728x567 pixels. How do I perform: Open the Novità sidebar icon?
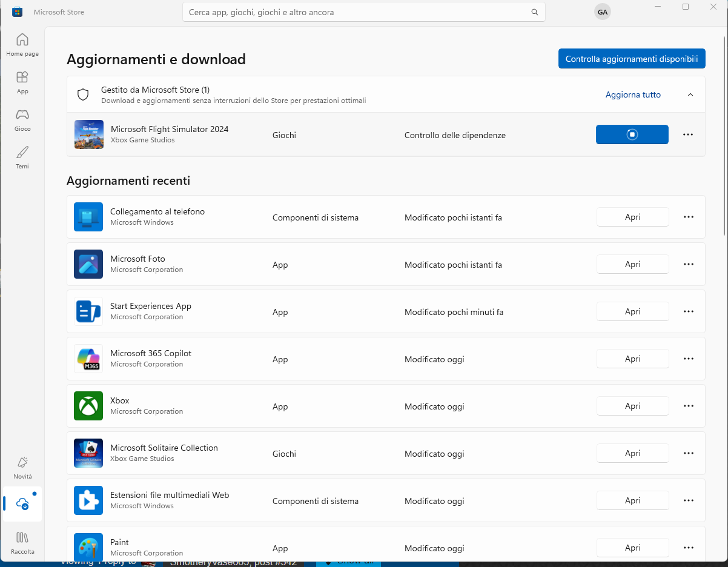(x=22, y=468)
